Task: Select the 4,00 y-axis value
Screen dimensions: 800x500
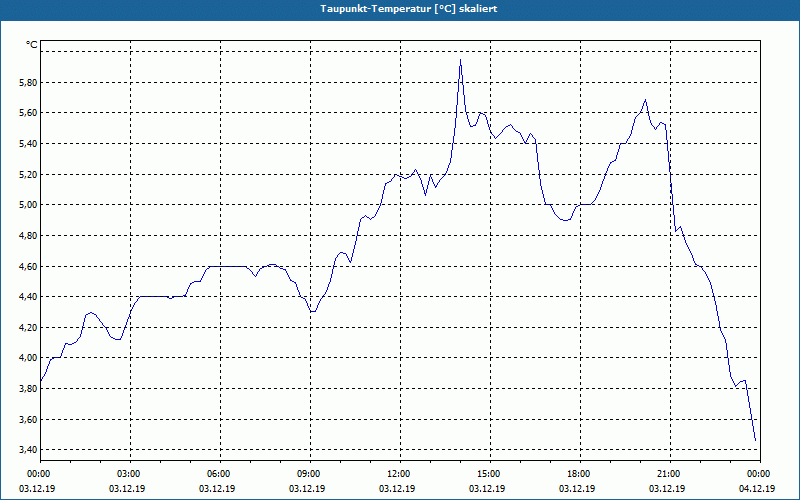Action: tap(28, 358)
